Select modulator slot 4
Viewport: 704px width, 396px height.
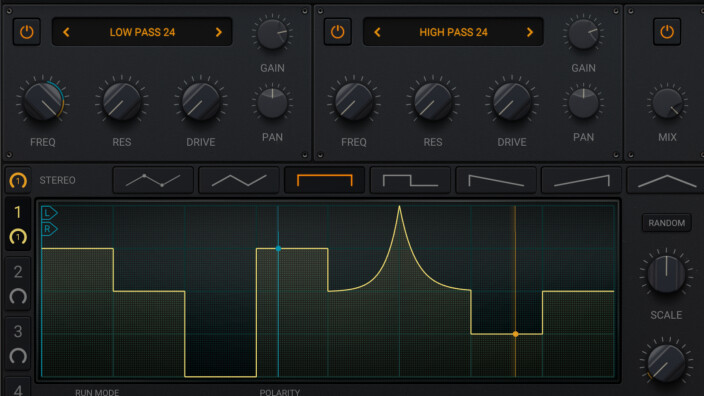18,390
